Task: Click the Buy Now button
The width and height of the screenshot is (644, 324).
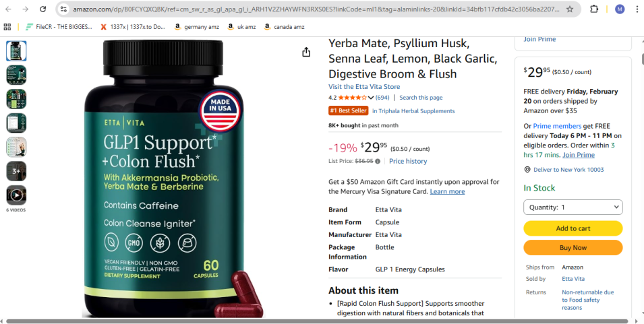Action: pyautogui.click(x=573, y=248)
